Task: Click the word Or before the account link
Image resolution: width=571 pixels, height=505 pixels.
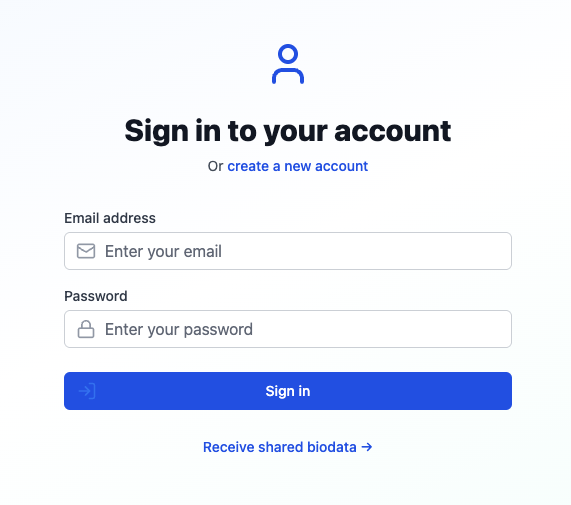Action: tap(215, 166)
